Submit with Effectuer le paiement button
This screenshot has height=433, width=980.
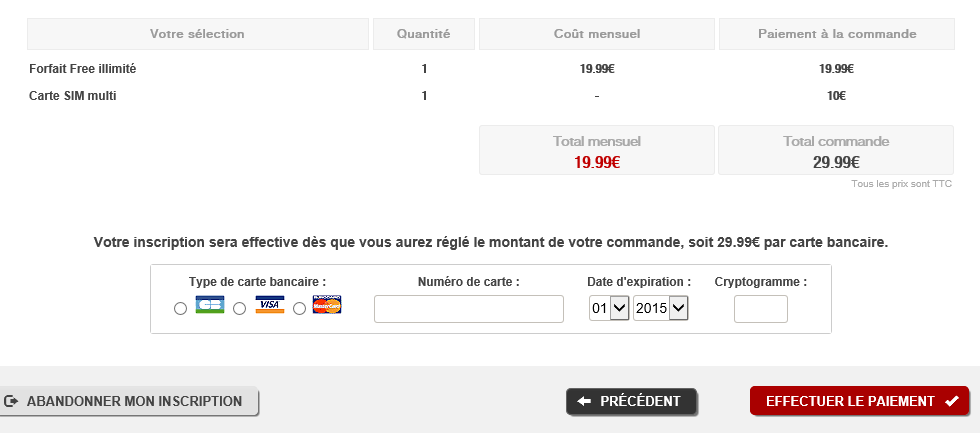859,401
